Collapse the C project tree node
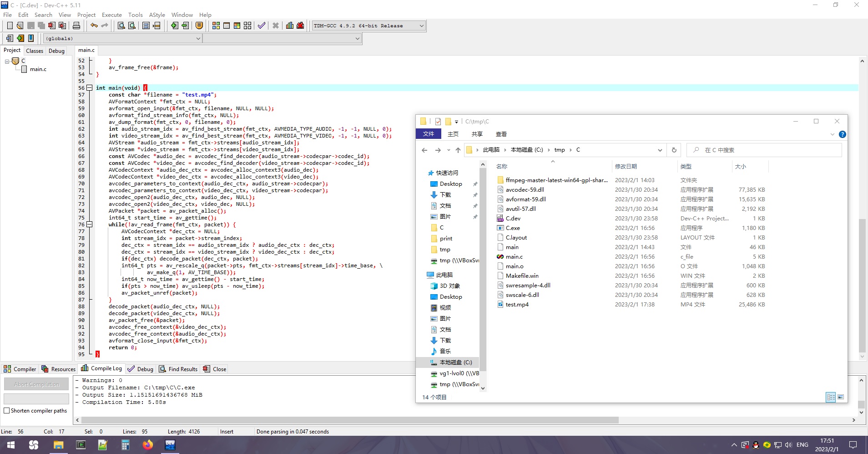The height and width of the screenshot is (454, 868). click(7, 61)
